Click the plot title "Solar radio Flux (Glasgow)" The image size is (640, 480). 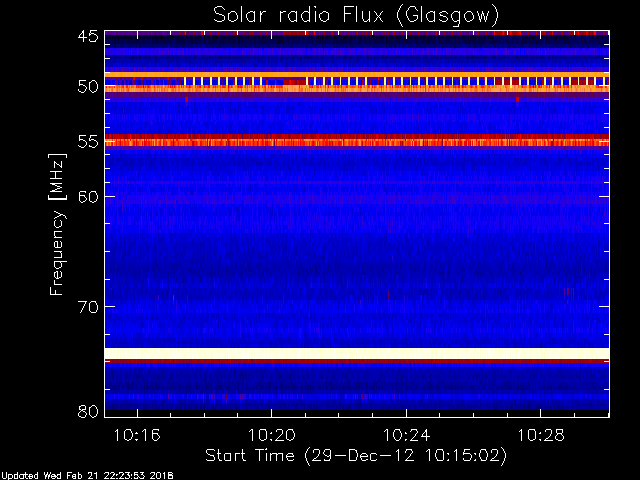356,16
